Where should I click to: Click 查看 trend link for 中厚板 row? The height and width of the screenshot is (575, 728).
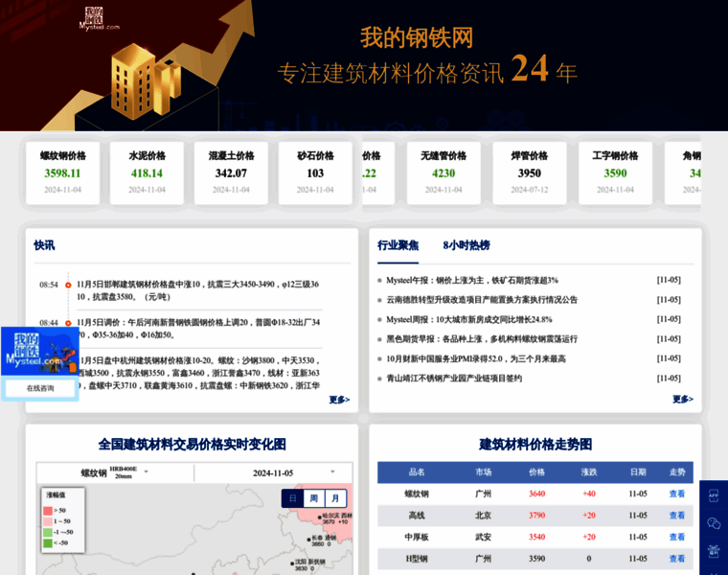point(677,537)
